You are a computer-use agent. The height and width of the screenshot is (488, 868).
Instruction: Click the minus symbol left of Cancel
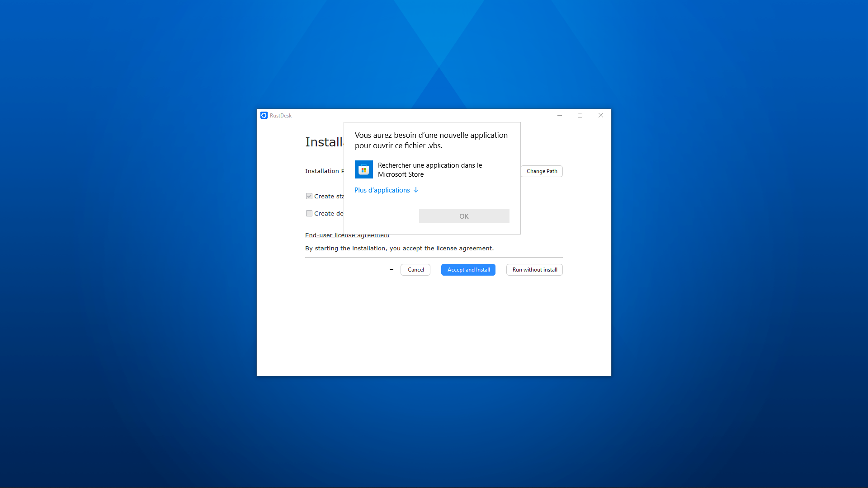[x=392, y=269]
